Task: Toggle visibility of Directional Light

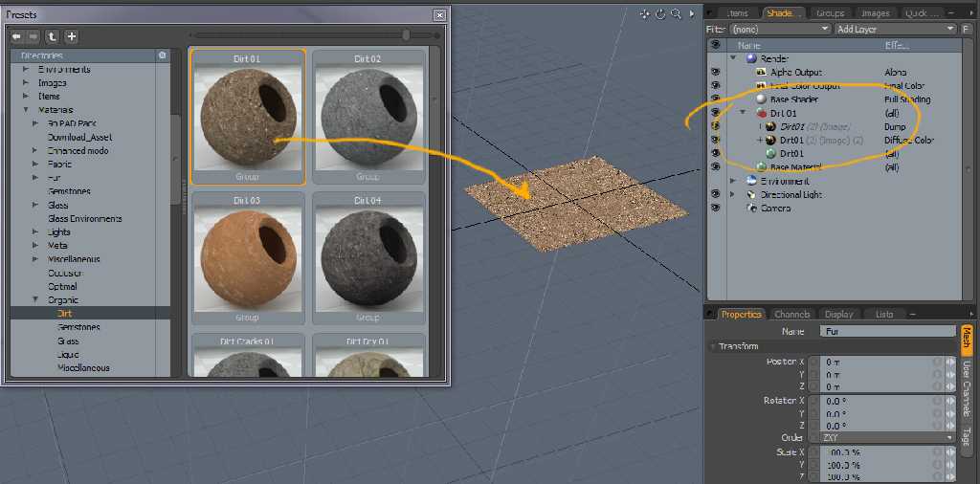Action: click(714, 195)
